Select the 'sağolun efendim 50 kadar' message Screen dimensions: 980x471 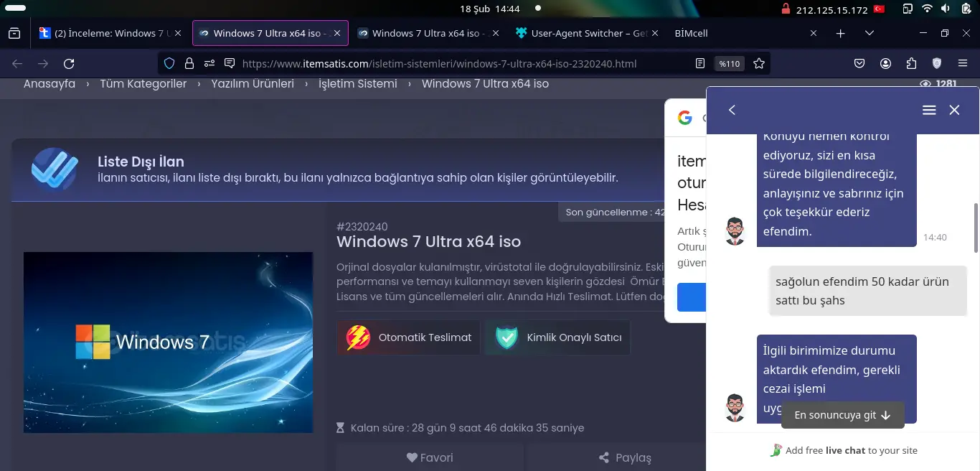pos(867,291)
